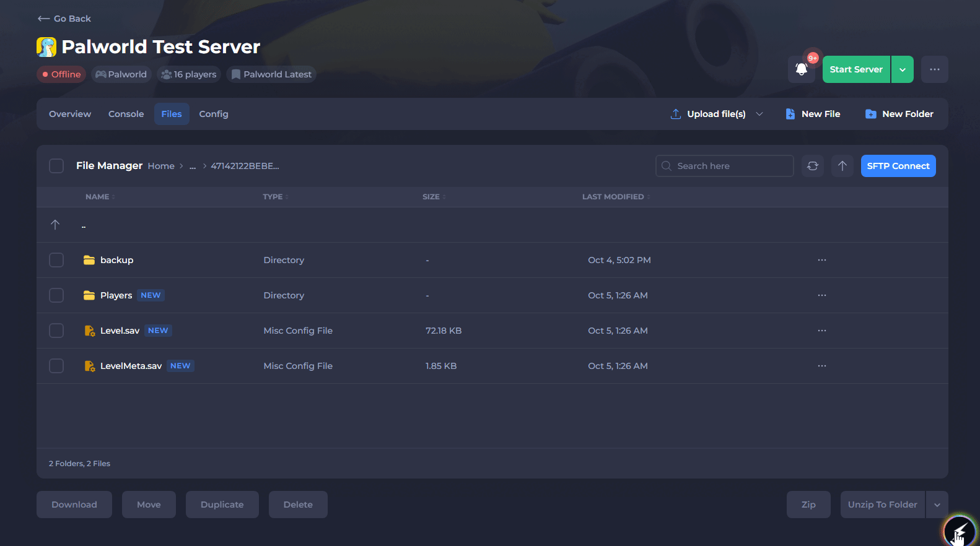
Task: Click the lightning bolt floating icon
Action: click(x=959, y=531)
